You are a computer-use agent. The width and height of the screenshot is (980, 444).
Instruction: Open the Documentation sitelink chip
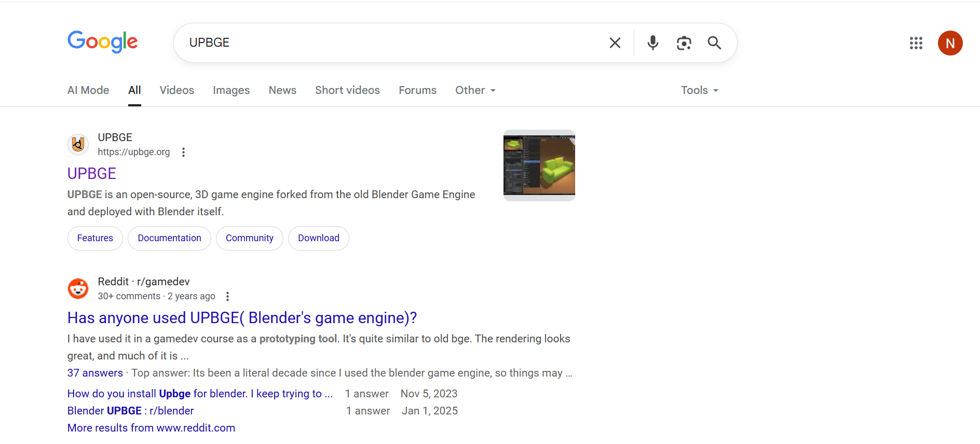(169, 238)
